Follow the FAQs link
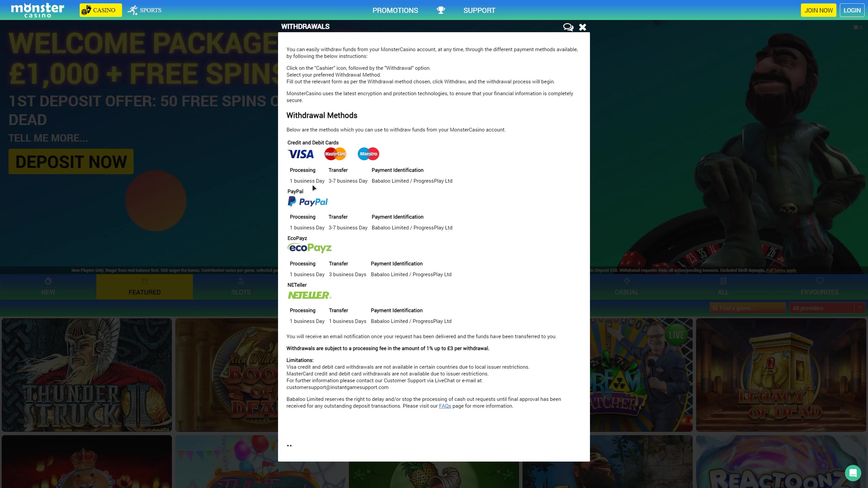 445,406
